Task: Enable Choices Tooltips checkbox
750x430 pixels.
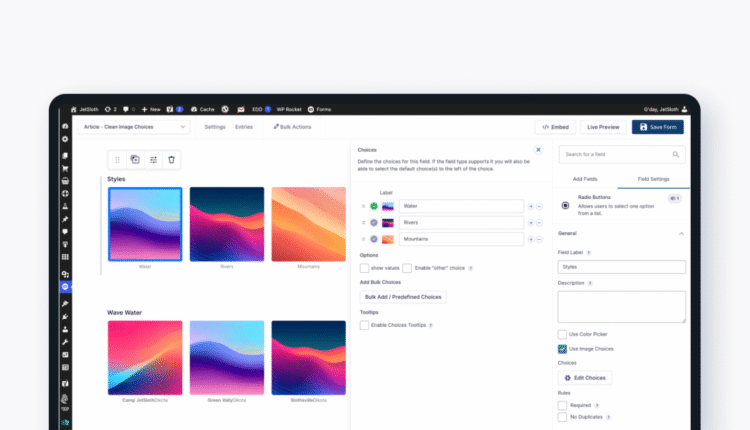Action: pos(364,325)
